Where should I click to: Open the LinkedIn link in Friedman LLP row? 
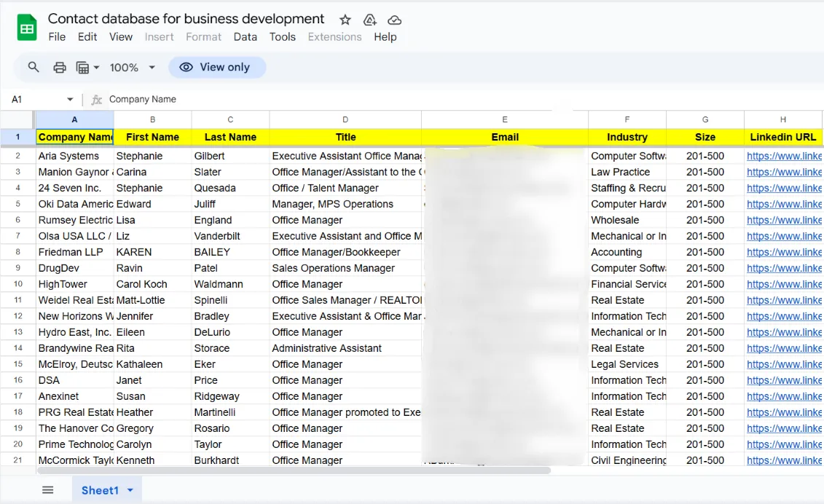coord(783,252)
